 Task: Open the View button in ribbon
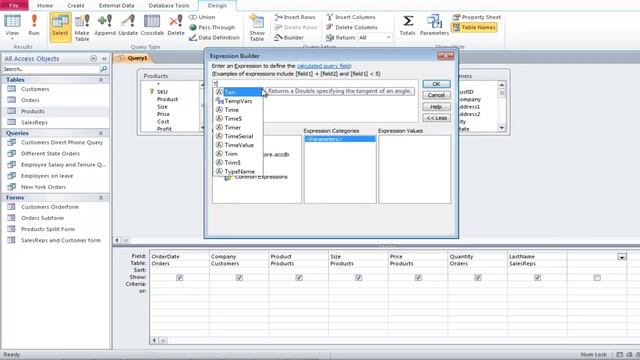[12, 27]
